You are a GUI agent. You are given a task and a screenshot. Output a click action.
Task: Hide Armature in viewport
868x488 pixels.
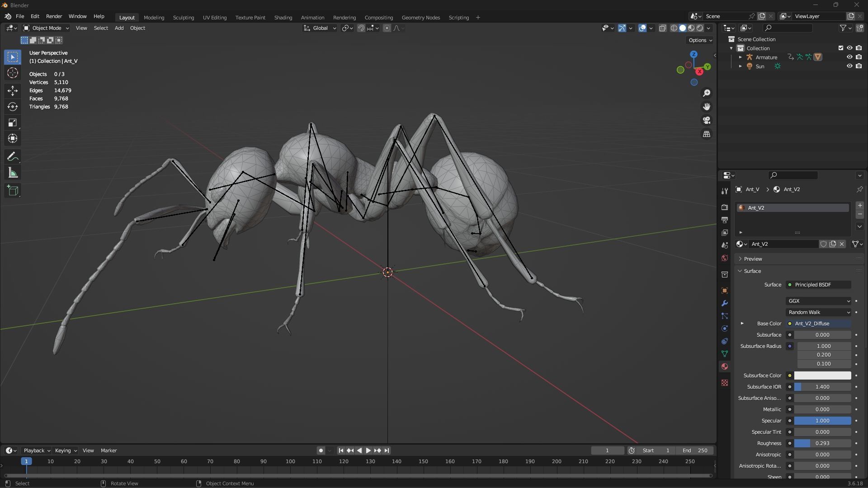point(849,57)
